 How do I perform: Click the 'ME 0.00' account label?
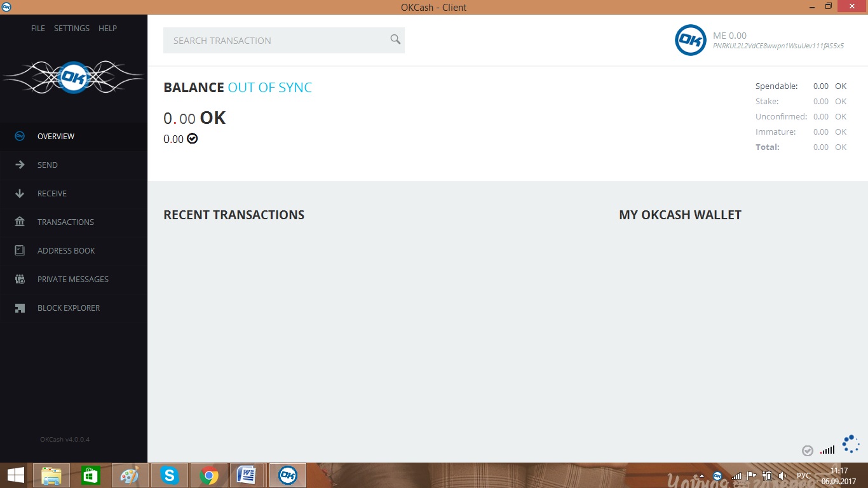(x=729, y=36)
